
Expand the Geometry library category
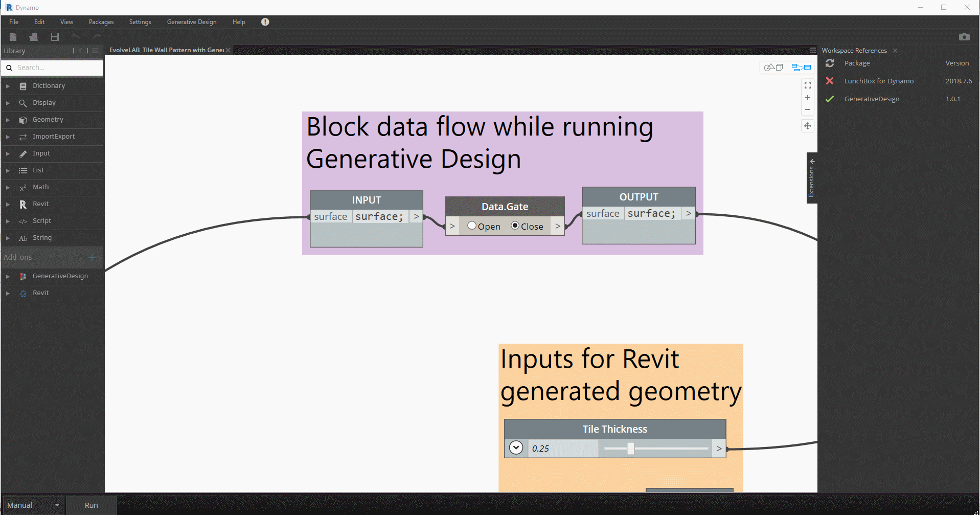pos(8,120)
